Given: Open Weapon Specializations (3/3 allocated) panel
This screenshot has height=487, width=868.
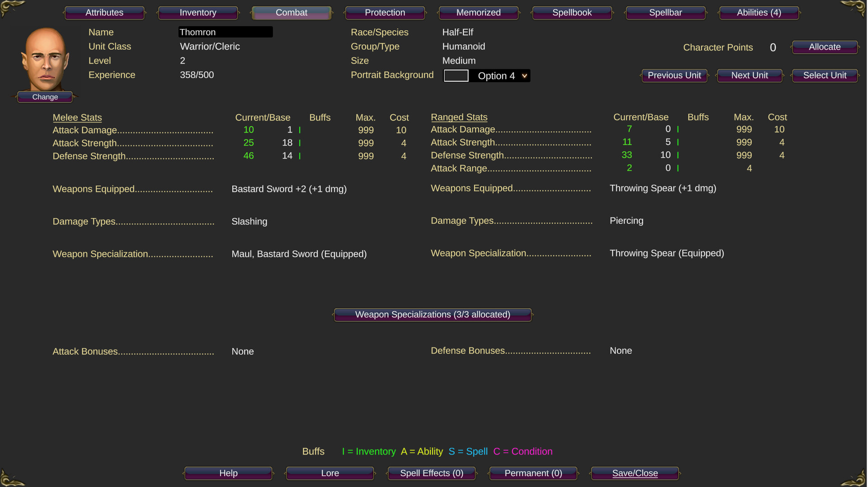Looking at the screenshot, I should click(432, 314).
